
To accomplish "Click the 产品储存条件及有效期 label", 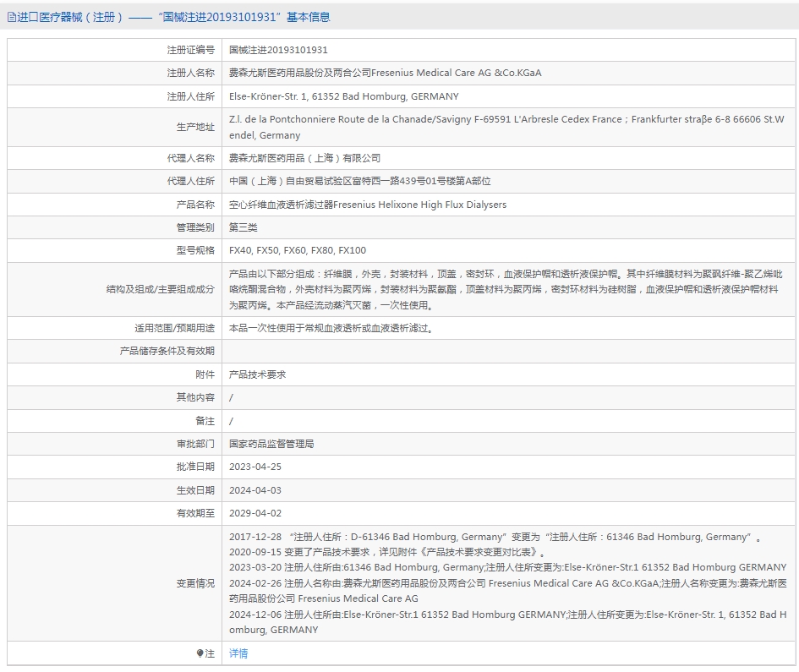I will coord(167,351).
